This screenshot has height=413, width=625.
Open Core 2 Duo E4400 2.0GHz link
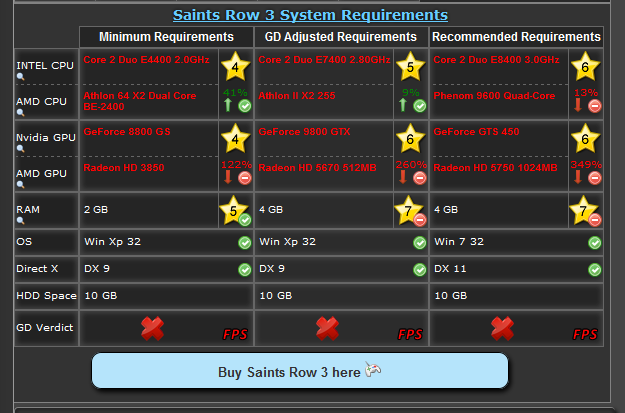click(x=146, y=60)
